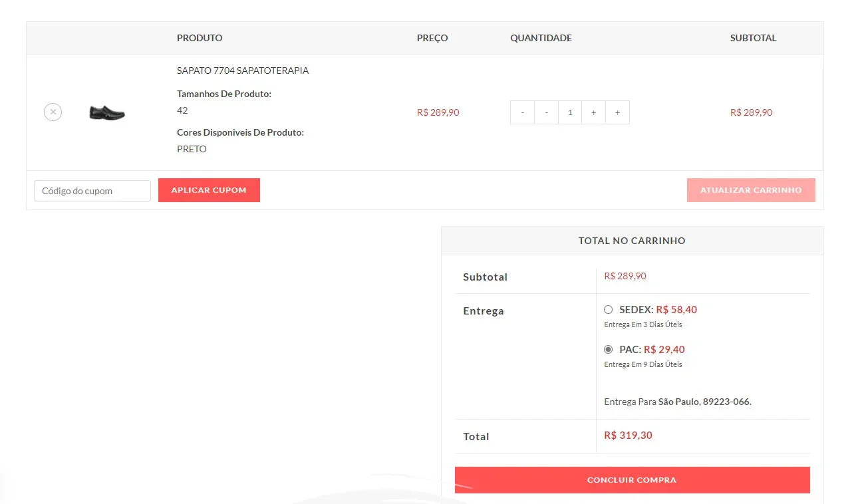The image size is (864, 504).
Task: Select the SEDEX shipping radio button
Action: pos(608,310)
